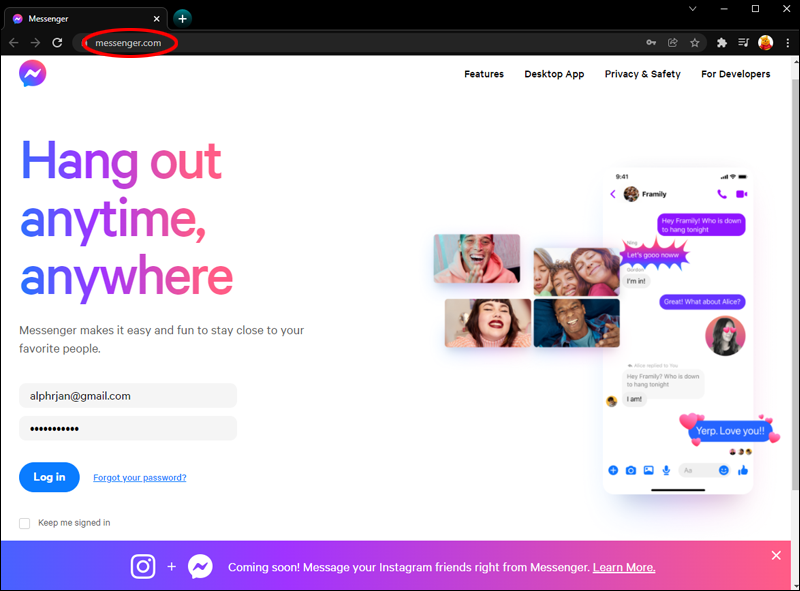Open the Features menu item

[484, 74]
